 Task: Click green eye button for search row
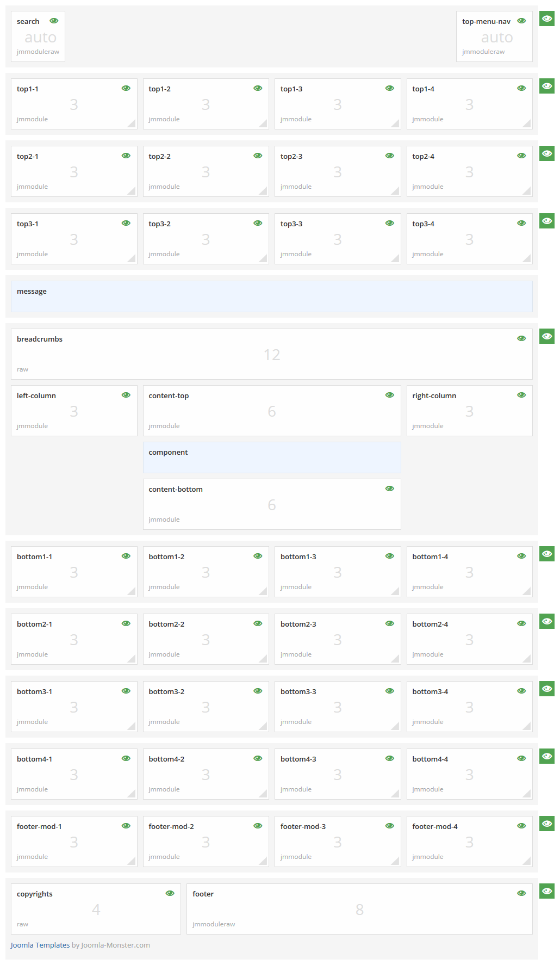point(546,18)
